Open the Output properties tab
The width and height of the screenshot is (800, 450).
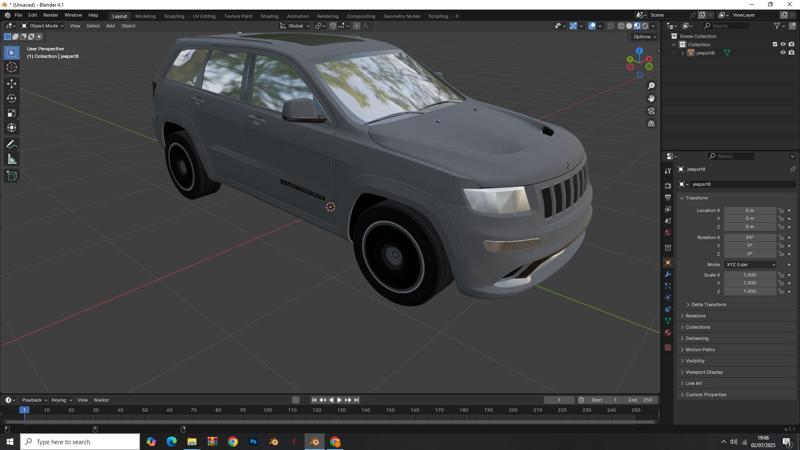[668, 197]
